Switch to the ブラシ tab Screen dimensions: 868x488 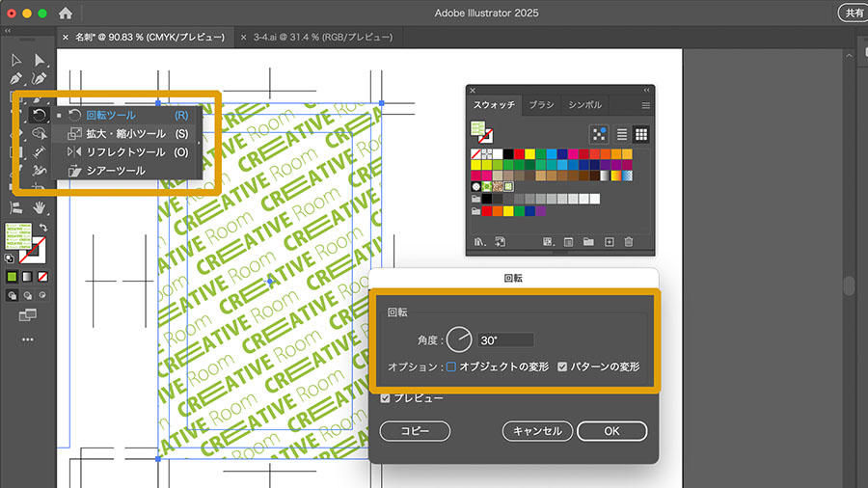(x=541, y=104)
